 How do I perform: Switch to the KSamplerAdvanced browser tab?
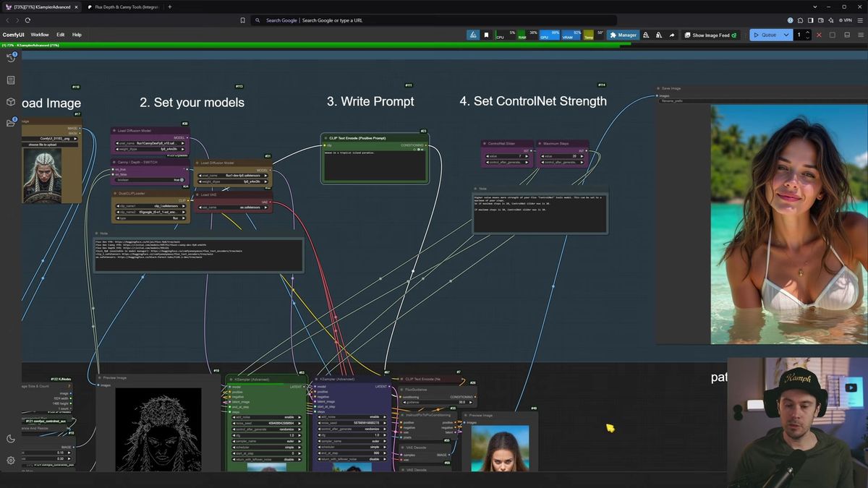(41, 7)
